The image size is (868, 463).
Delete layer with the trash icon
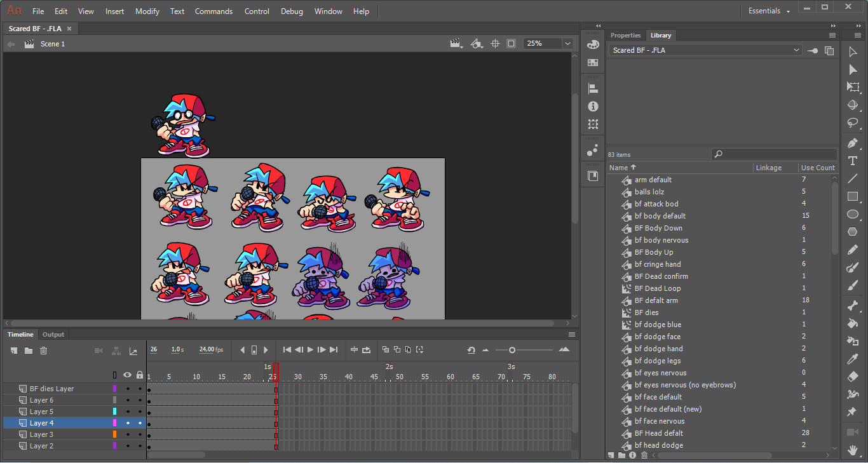pyautogui.click(x=43, y=351)
